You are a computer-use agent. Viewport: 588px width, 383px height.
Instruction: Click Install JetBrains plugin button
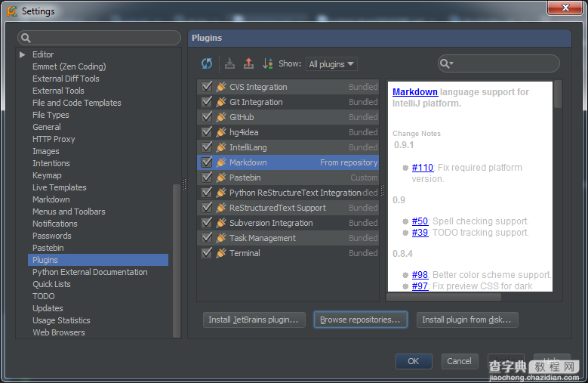[x=254, y=320]
